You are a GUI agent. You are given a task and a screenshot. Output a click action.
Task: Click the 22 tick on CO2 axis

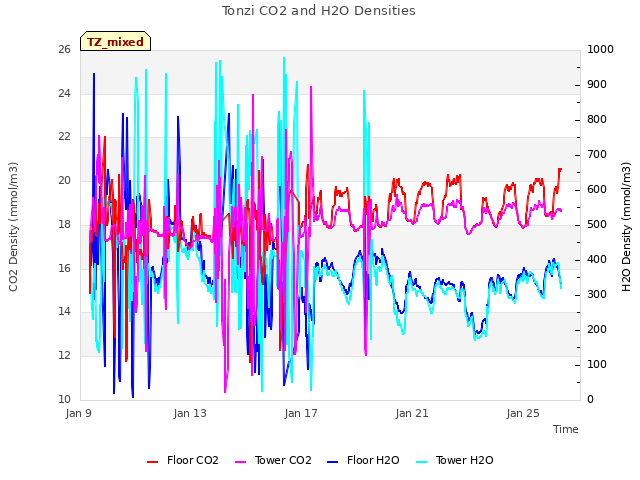point(64,137)
